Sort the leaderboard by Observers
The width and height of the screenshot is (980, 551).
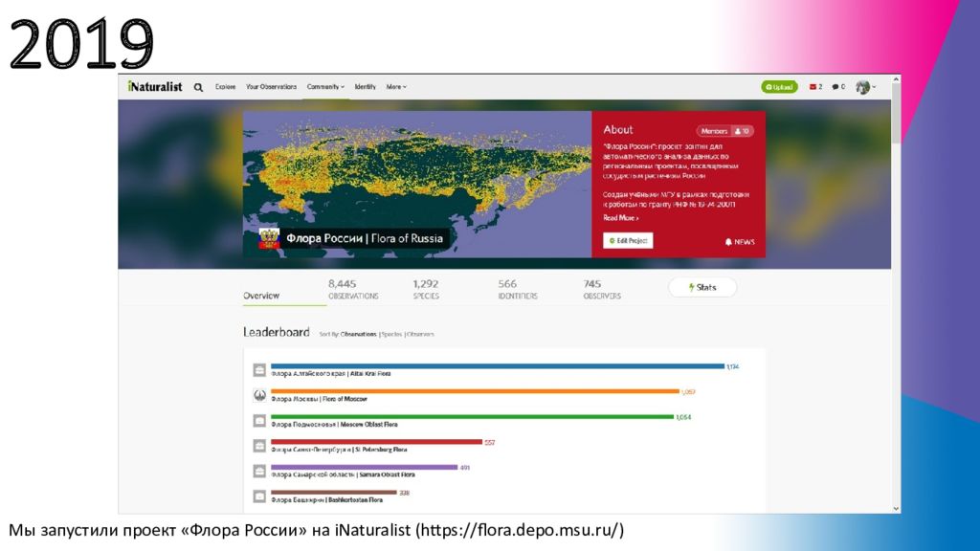(420, 334)
